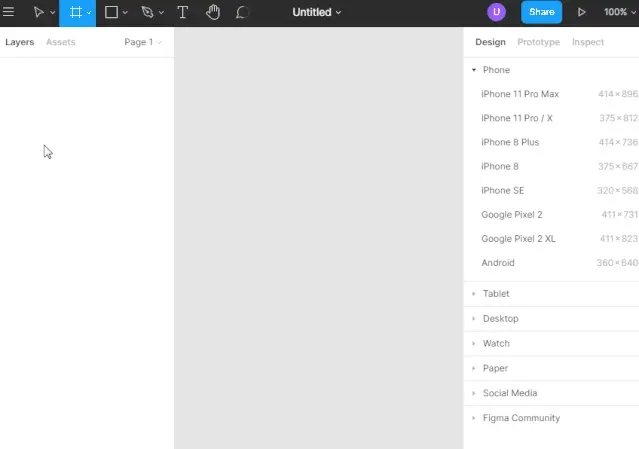The height and width of the screenshot is (449, 639).
Task: Start presentation with the Play icon
Action: [582, 12]
